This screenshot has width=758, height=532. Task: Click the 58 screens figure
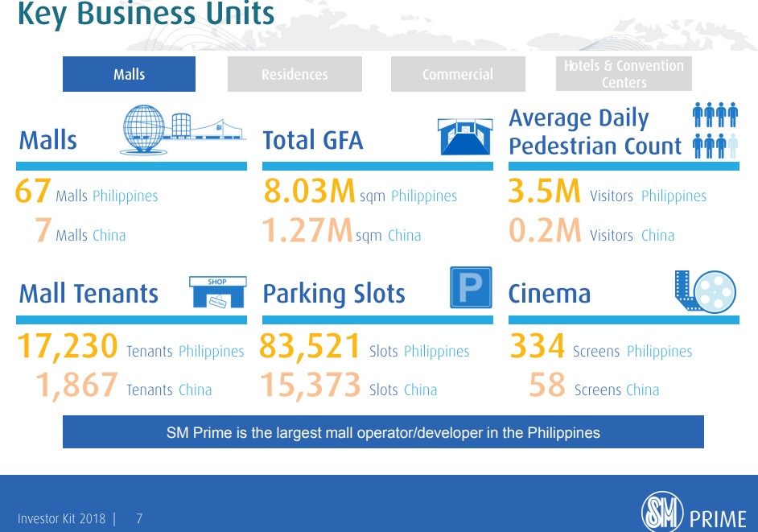tap(546, 385)
